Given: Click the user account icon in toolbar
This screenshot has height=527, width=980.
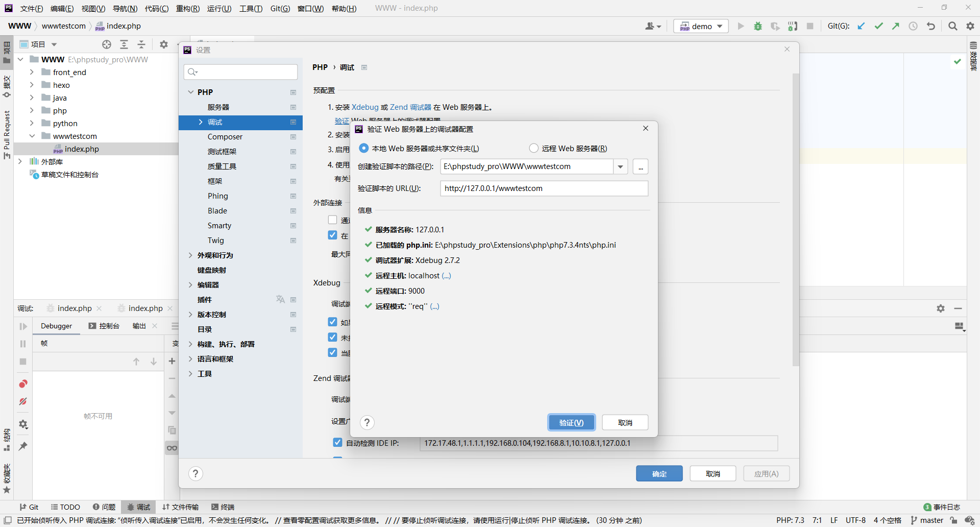Looking at the screenshot, I should [653, 26].
